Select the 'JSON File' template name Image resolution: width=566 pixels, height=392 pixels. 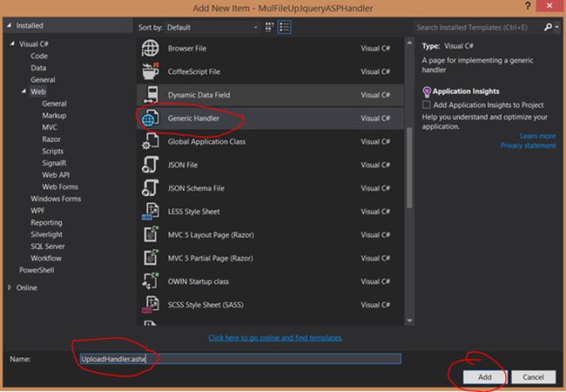[x=183, y=165]
